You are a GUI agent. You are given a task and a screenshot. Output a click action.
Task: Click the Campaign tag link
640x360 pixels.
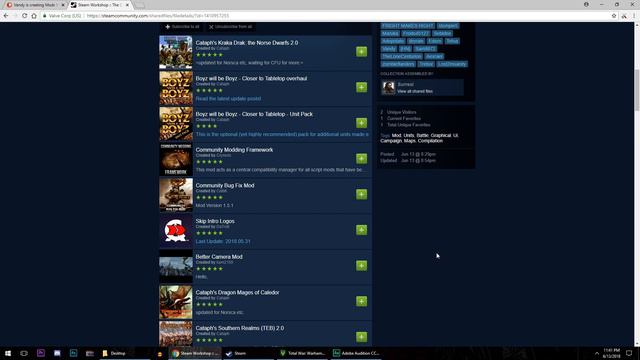point(391,141)
